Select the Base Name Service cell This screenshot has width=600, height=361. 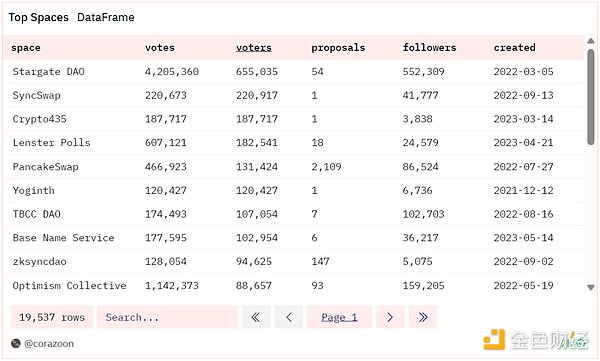pyautogui.click(x=64, y=238)
